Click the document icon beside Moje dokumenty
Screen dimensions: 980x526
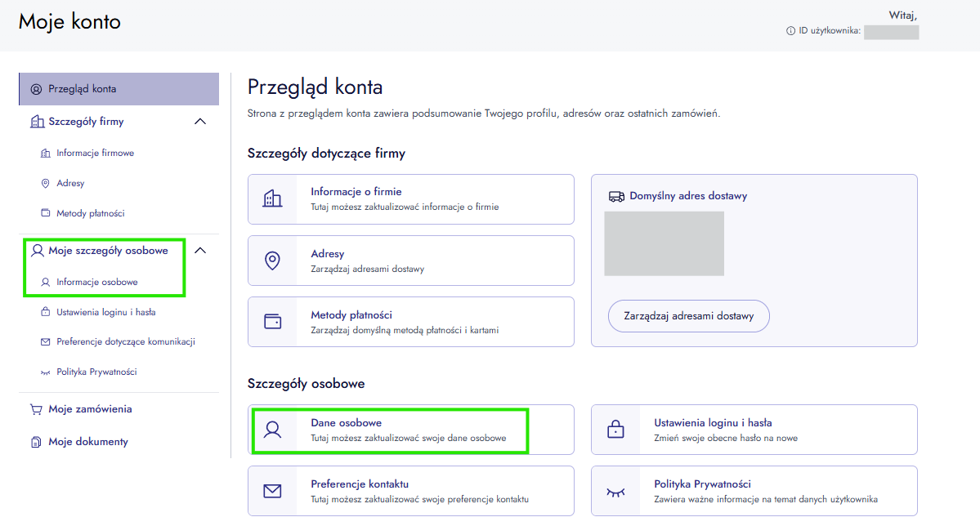pos(36,442)
